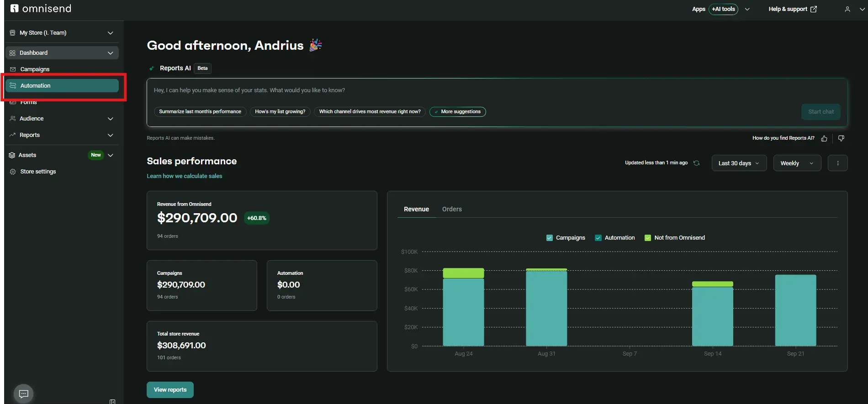Open the Last 30 days dropdown
Image resolution: width=868 pixels, height=404 pixels.
[x=739, y=163]
